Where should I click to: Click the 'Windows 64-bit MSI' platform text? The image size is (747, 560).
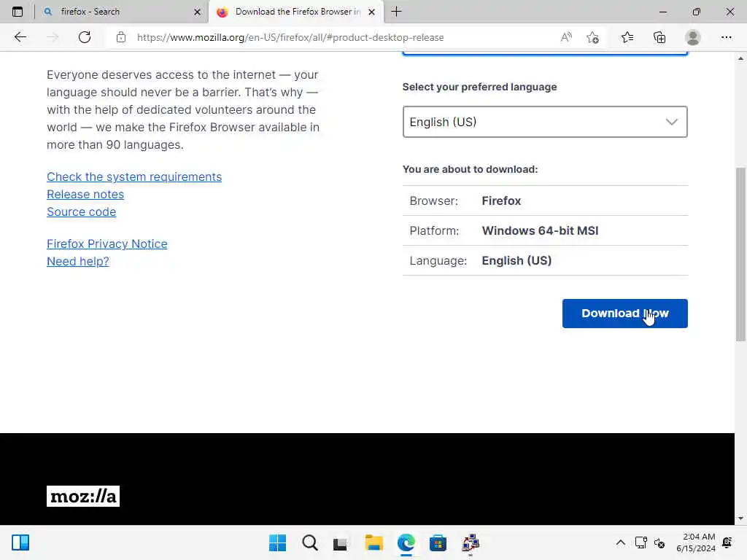(x=540, y=231)
